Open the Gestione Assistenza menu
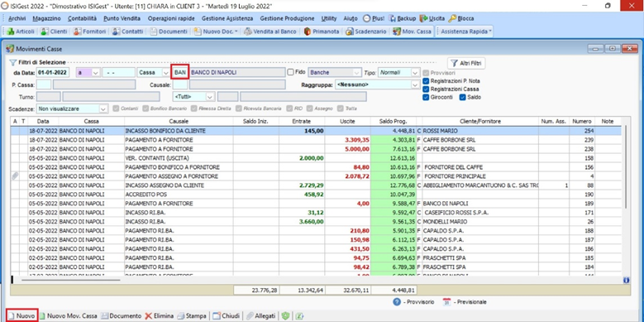The height and width of the screenshot is (322, 644). click(x=227, y=18)
